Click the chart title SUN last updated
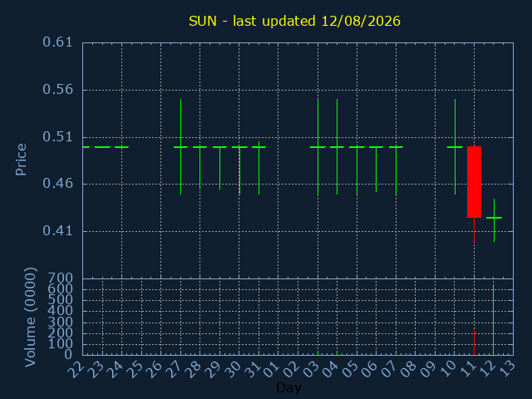The image size is (532, 399). click(294, 21)
